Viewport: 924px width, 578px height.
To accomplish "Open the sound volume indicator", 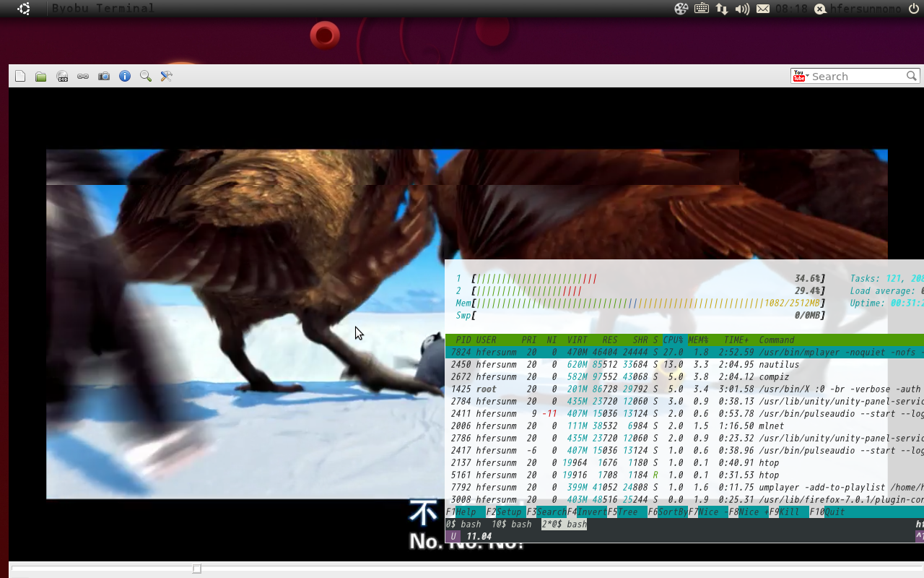I will [x=742, y=9].
